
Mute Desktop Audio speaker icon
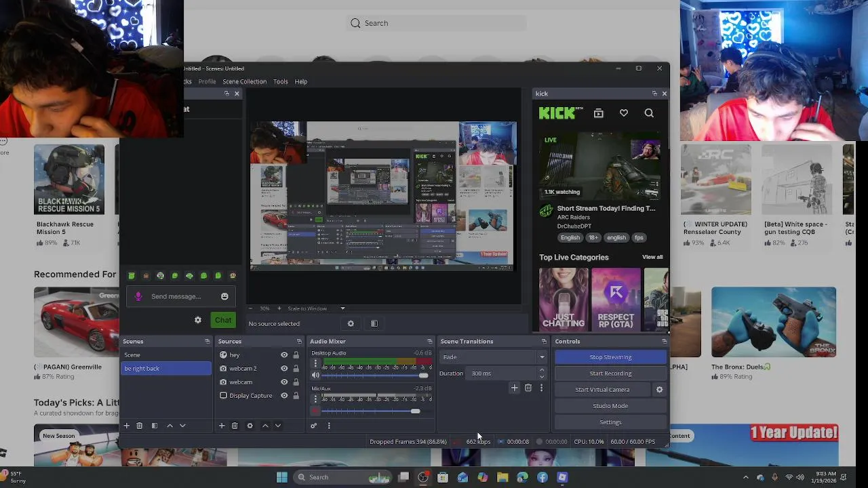315,375
